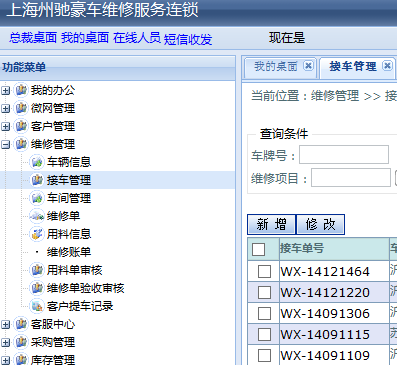Expand the 采购管理 tree node

pos(5,342)
